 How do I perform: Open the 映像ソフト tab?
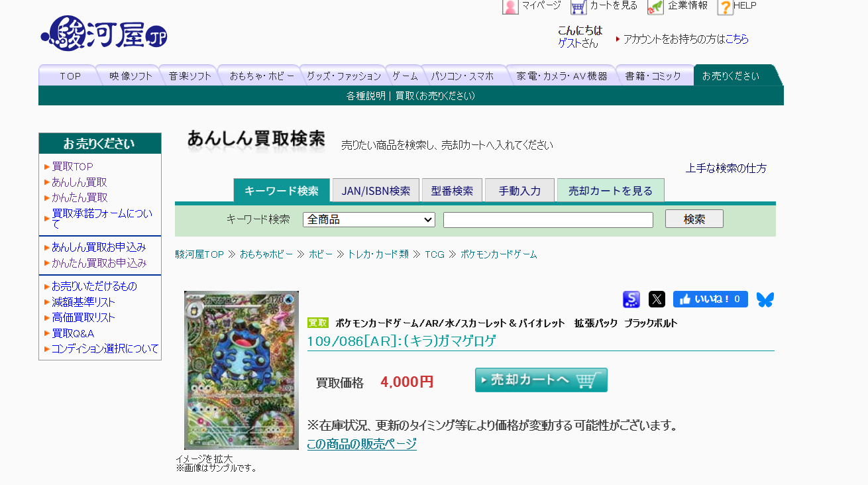point(131,76)
